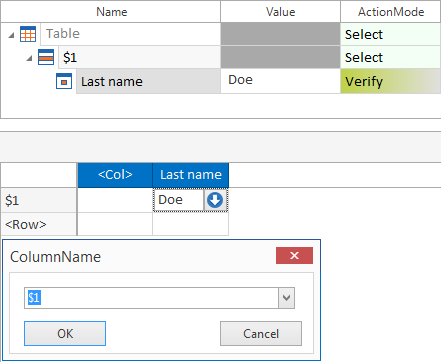Click OK in ColumnName dialog
Viewport: 441px width, 362px height.
click(65, 333)
